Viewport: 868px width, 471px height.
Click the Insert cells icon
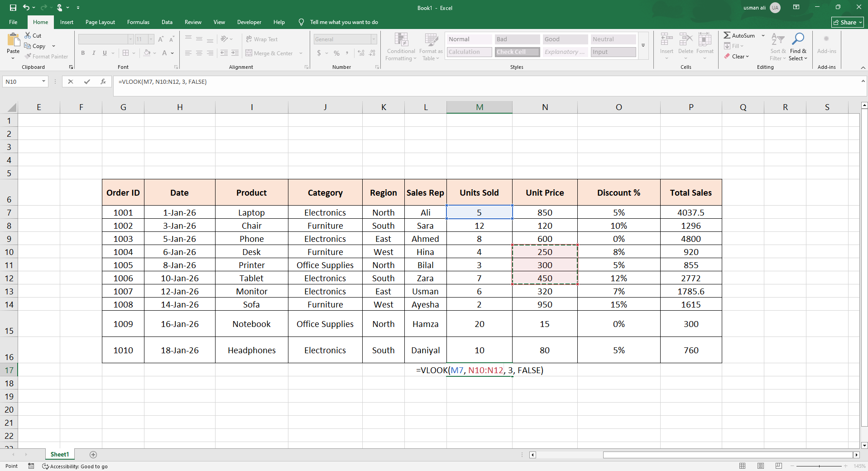667,39
